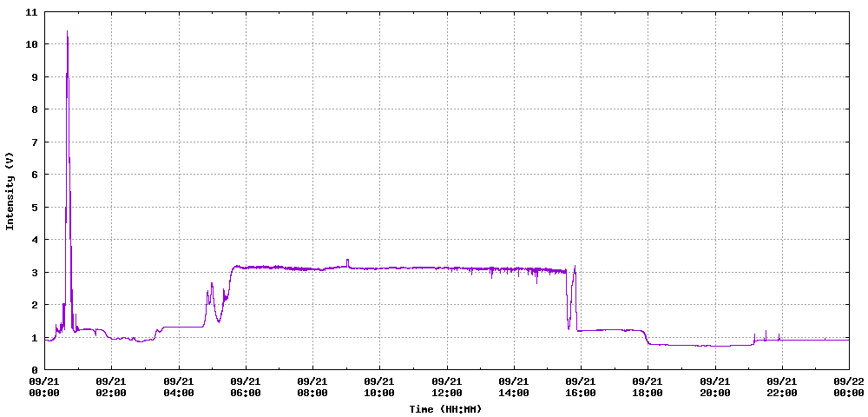The image size is (868, 417).
Task: Select the y-axis tick label "10"
Action: point(31,44)
